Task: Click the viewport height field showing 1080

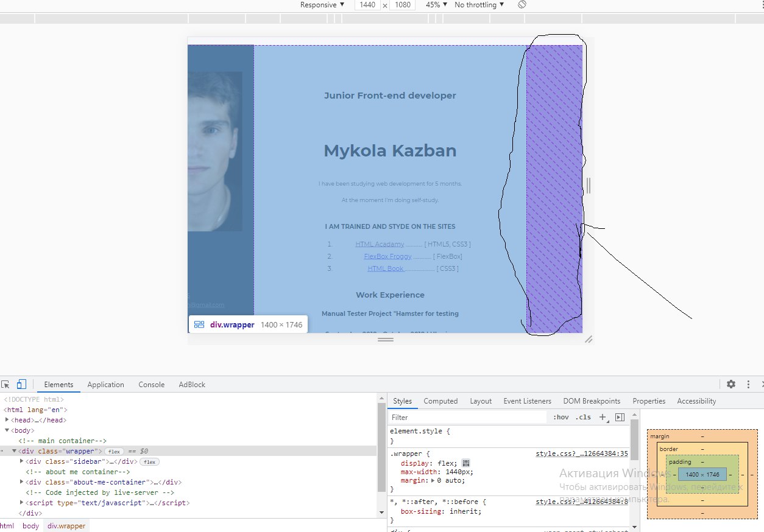Action: coord(402,4)
